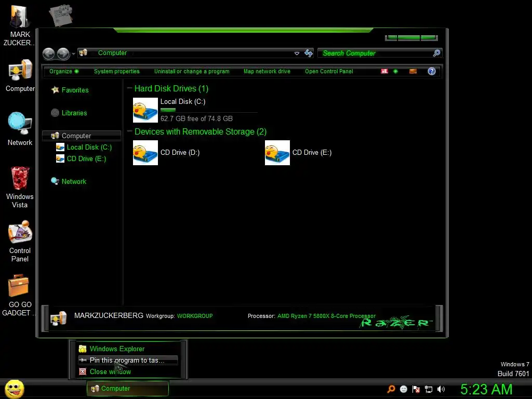Click the folder icon in address bar
This screenshot has height=399, width=532.
83,52
